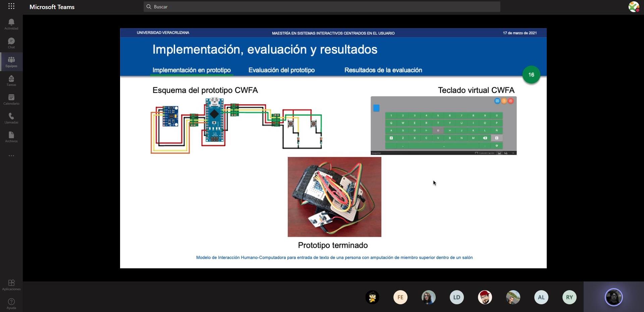Open the app launcher grid
Screen dimensions: 644x312
click(x=11, y=6)
